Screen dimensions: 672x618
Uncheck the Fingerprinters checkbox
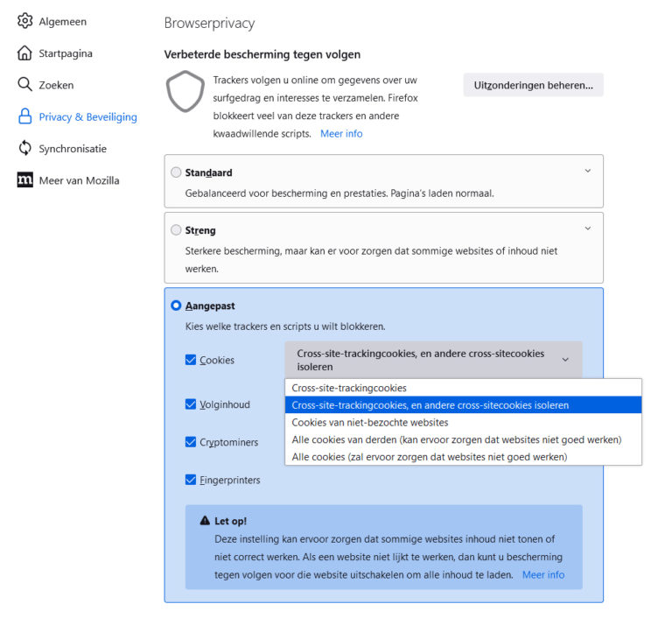coord(191,480)
